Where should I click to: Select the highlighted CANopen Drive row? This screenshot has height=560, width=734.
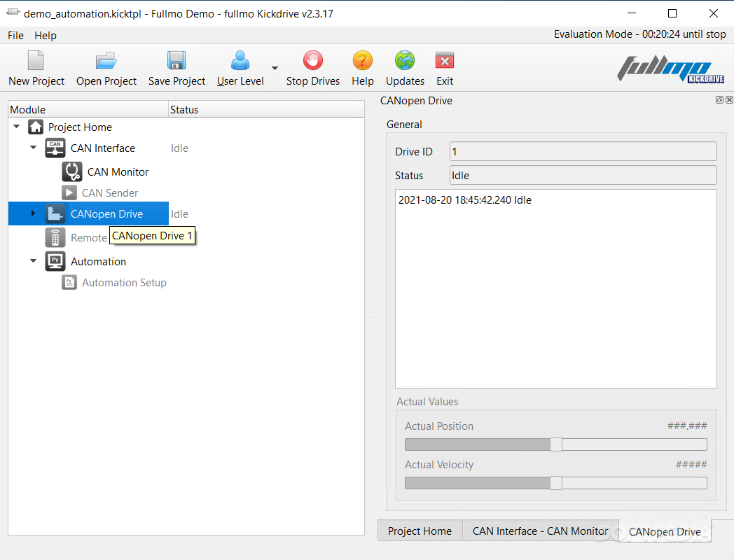pyautogui.click(x=88, y=213)
